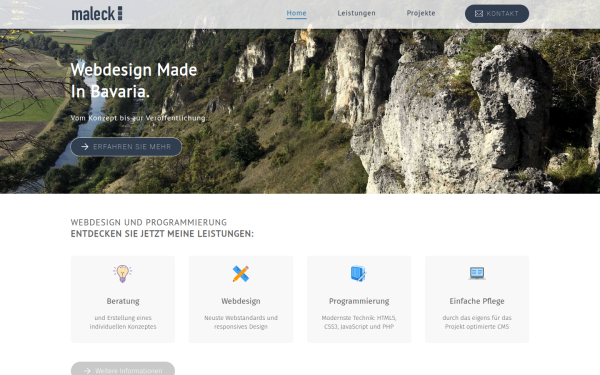Click the envelope icon in KONTAKT button

coord(479,14)
